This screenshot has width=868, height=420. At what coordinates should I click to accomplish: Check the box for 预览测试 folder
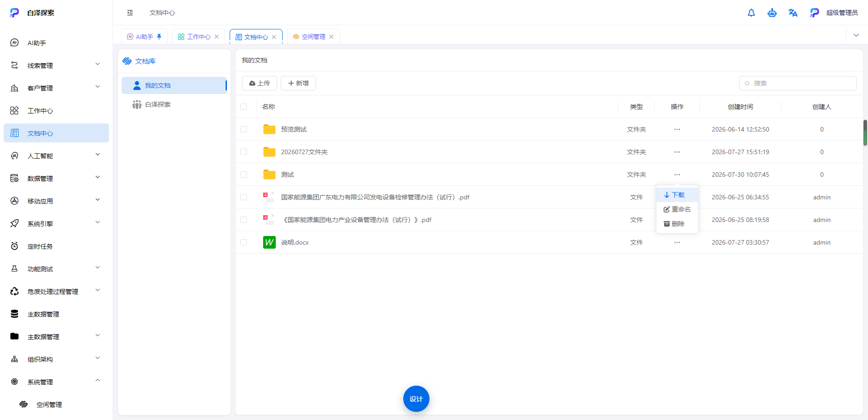(x=244, y=129)
